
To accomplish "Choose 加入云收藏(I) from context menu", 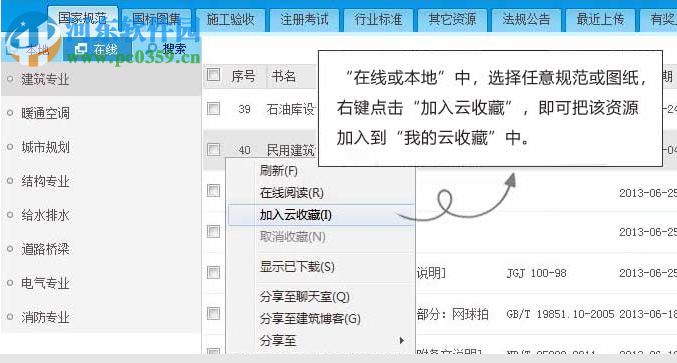I will coord(321,215).
